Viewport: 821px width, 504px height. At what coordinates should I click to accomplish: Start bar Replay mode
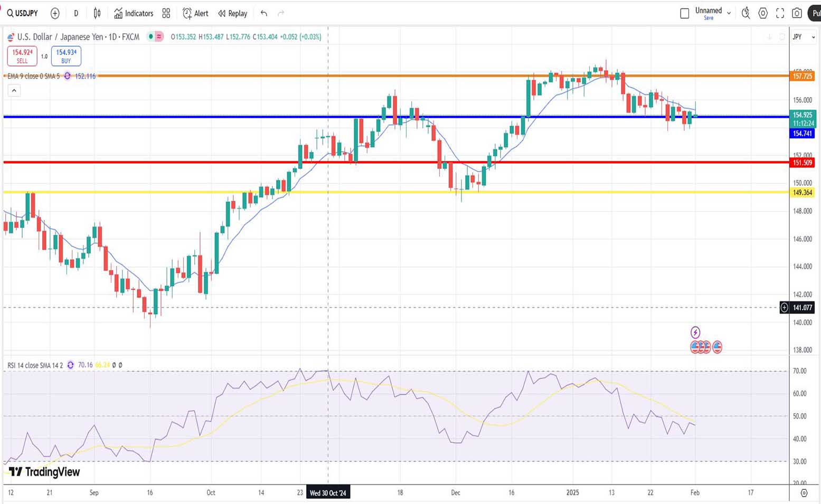pyautogui.click(x=233, y=13)
